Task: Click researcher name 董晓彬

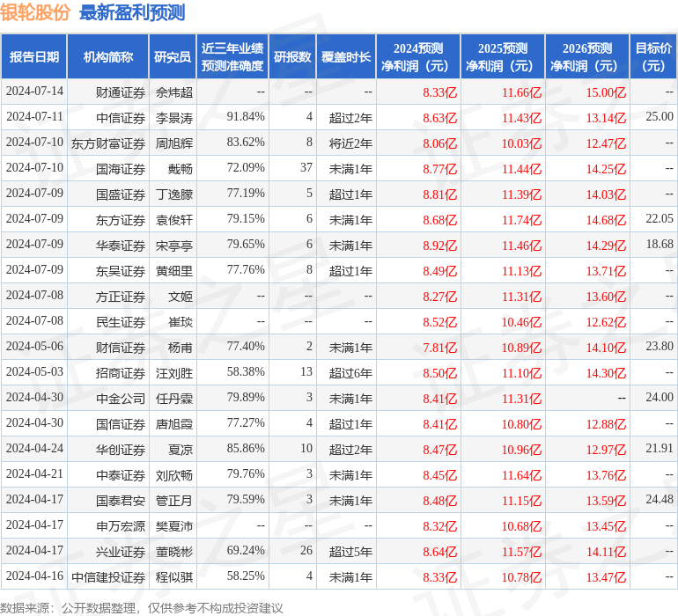Action: (x=174, y=552)
